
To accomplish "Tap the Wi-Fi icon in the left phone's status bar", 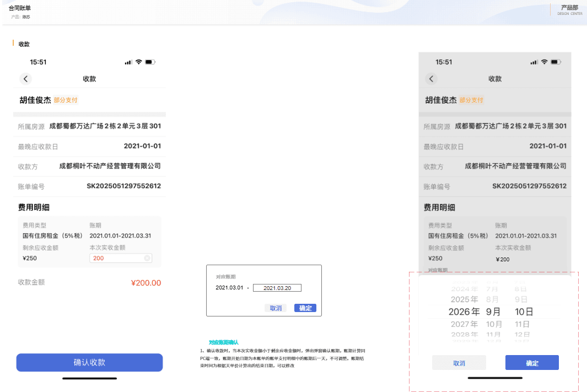I will tap(139, 62).
